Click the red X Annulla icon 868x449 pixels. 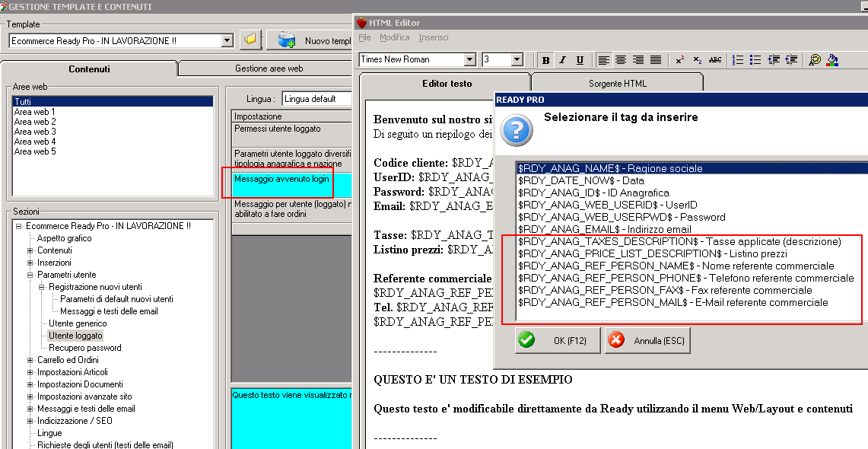coord(616,340)
